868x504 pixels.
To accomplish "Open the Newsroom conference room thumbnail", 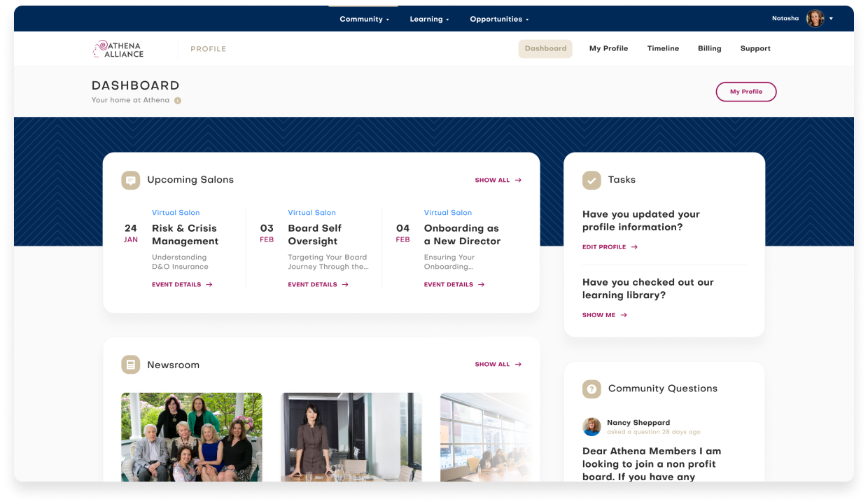I will [485, 437].
